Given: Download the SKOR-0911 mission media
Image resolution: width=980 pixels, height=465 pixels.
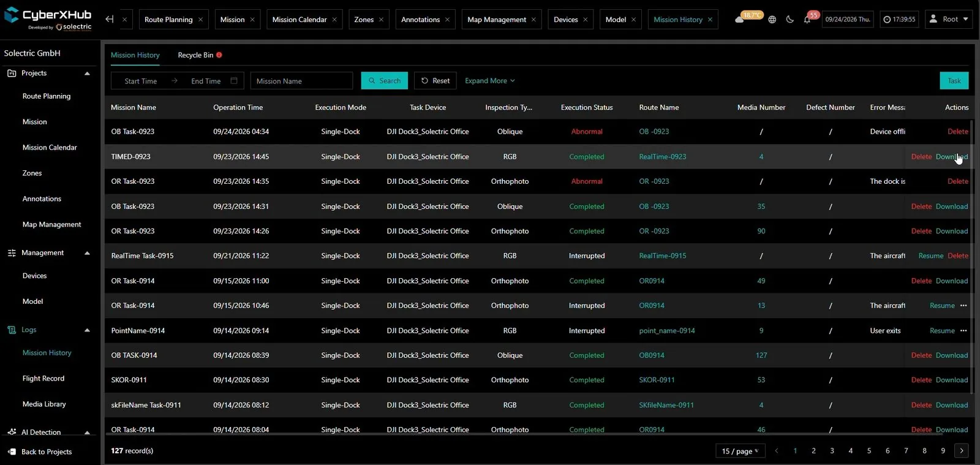Looking at the screenshot, I should (x=952, y=380).
